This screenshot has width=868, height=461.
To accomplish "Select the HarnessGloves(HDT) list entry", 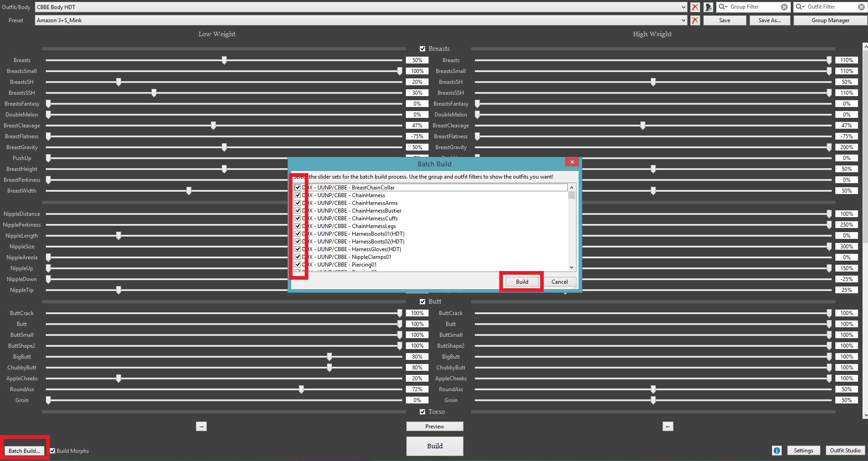I will click(x=376, y=249).
